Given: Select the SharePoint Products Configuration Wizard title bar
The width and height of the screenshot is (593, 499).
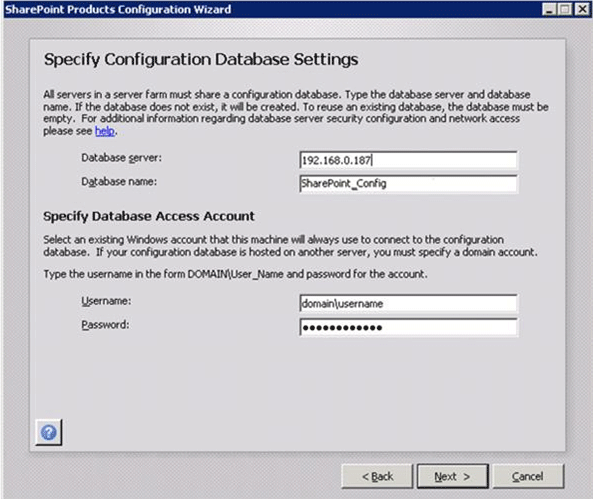Looking at the screenshot, I should [272, 9].
